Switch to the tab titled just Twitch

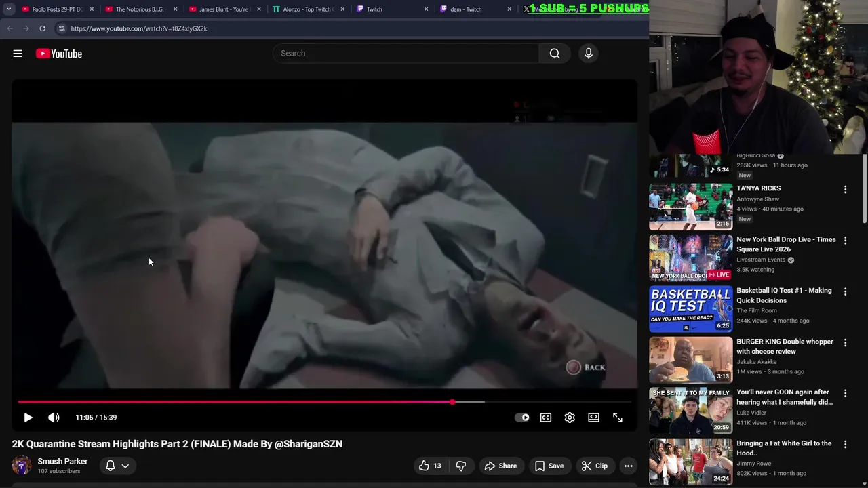(x=392, y=9)
